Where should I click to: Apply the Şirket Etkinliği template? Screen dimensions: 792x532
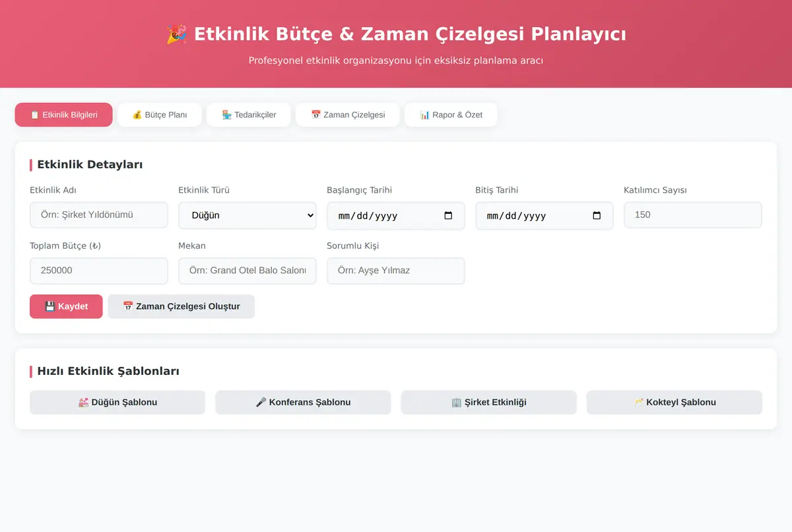tap(489, 403)
